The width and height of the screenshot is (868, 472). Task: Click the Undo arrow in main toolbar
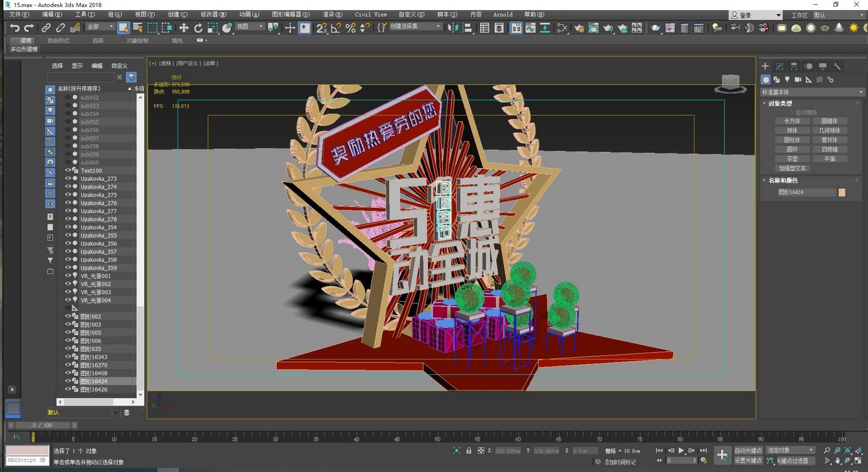click(14, 28)
